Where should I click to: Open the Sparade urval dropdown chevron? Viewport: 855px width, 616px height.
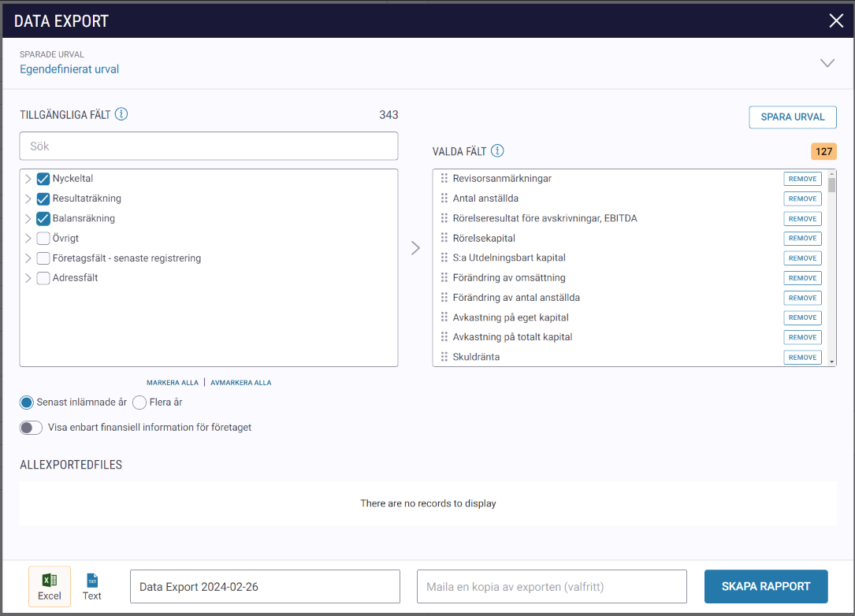(x=827, y=63)
